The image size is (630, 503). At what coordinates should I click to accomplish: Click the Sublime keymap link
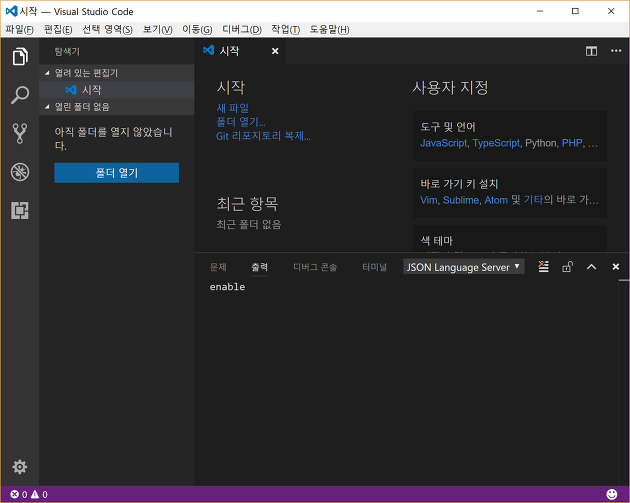pos(461,200)
